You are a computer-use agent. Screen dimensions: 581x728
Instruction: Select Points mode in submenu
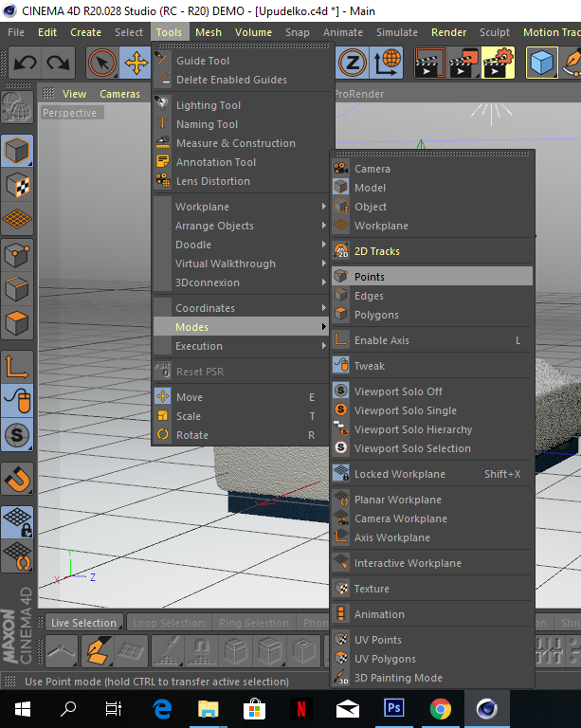tap(432, 276)
